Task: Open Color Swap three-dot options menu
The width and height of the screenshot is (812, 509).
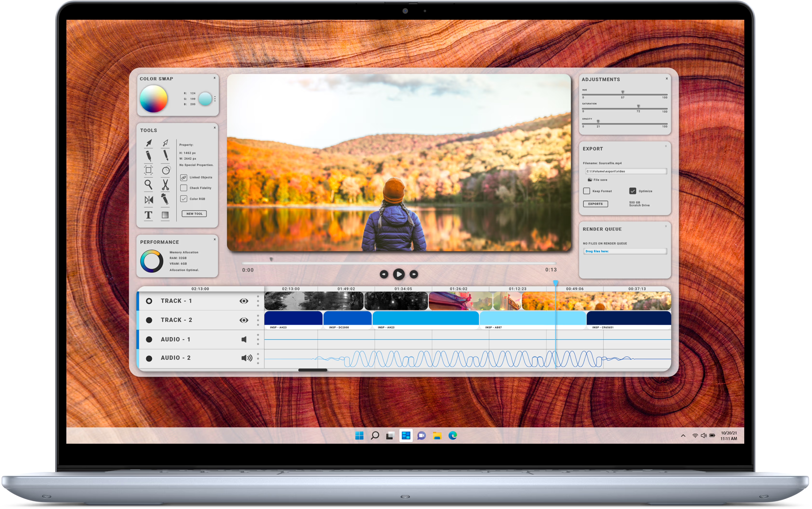Action: [215, 99]
